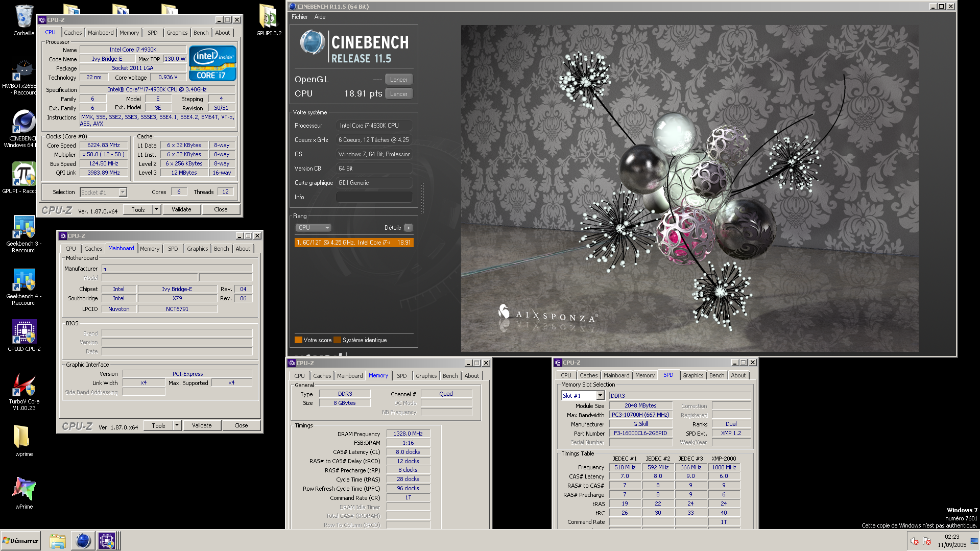The width and height of the screenshot is (980, 551).
Task: Open the Aide menu in Cinebench
Action: (320, 17)
